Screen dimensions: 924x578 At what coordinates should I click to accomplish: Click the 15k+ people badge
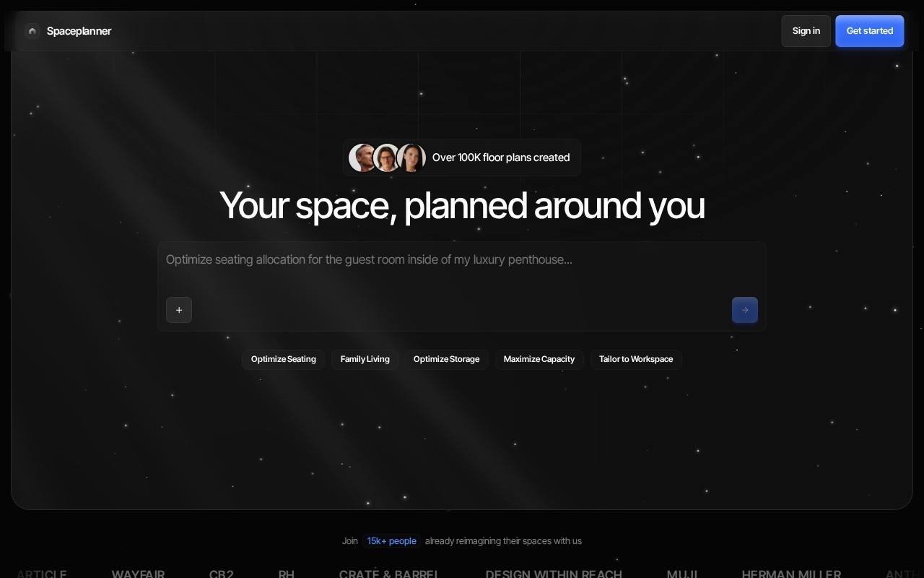(x=392, y=541)
